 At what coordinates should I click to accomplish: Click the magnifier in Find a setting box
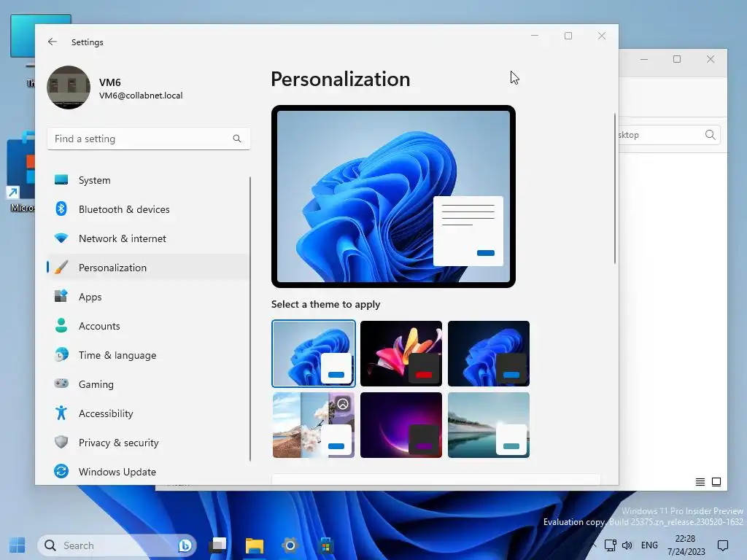click(x=237, y=139)
